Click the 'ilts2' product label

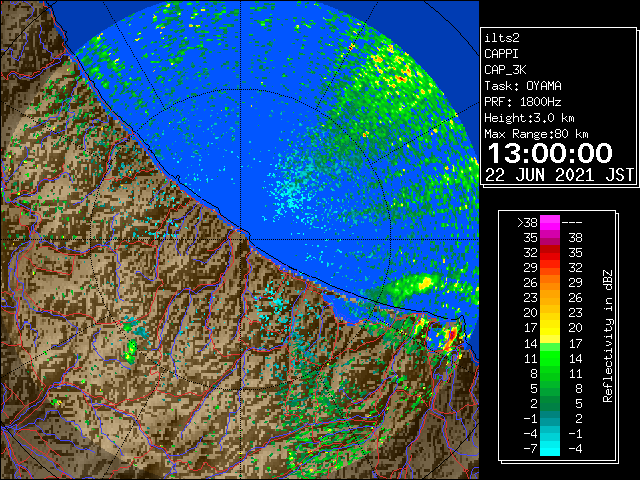tap(502, 38)
